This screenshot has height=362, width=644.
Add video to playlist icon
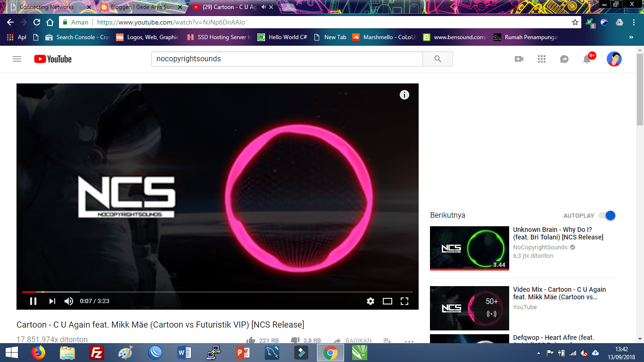pos(387,340)
